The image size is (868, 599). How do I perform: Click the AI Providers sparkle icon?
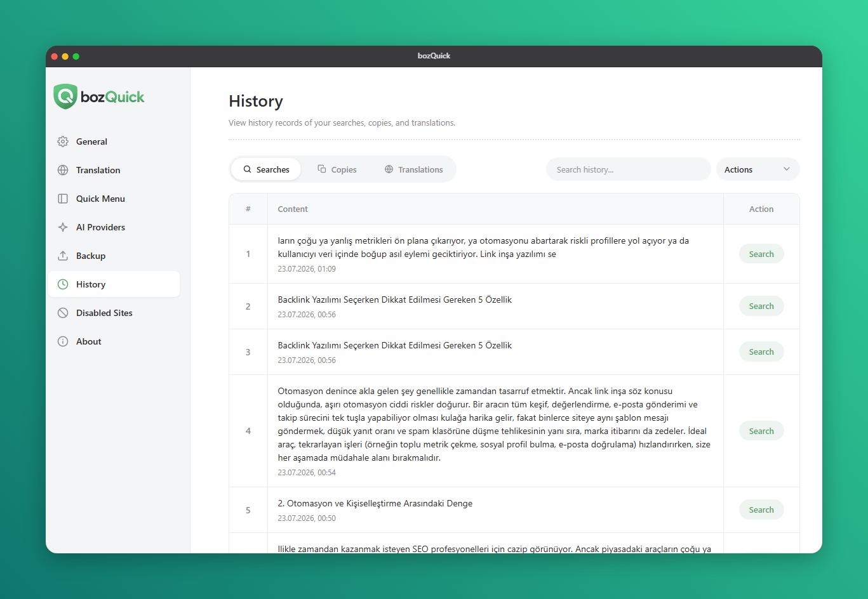[x=63, y=227]
